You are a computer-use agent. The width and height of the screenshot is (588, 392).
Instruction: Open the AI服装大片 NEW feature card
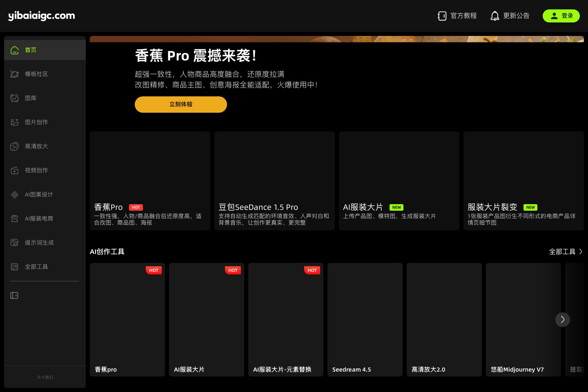(x=399, y=181)
